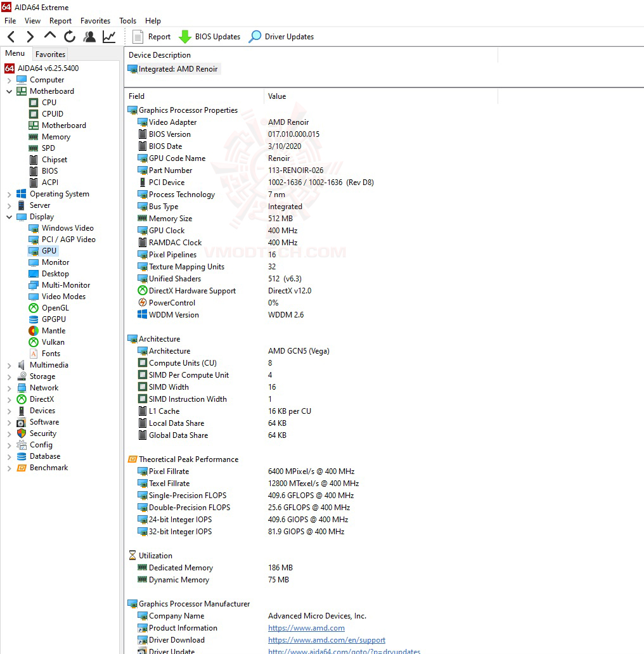Expand the Benchmark tree node
644x654 pixels.
point(9,468)
